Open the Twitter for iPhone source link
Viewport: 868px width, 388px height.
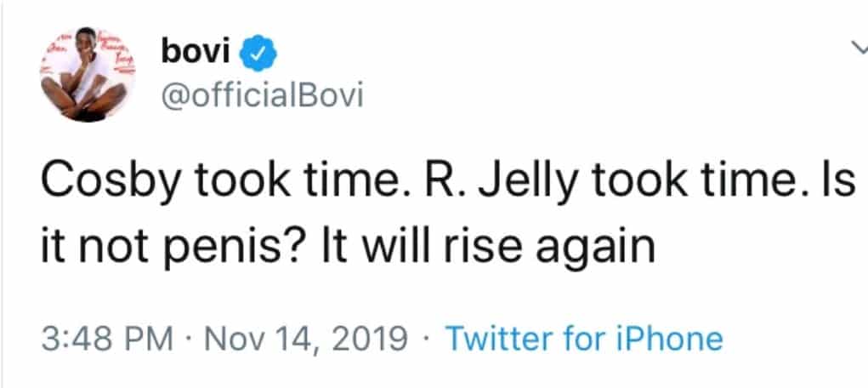(x=584, y=339)
